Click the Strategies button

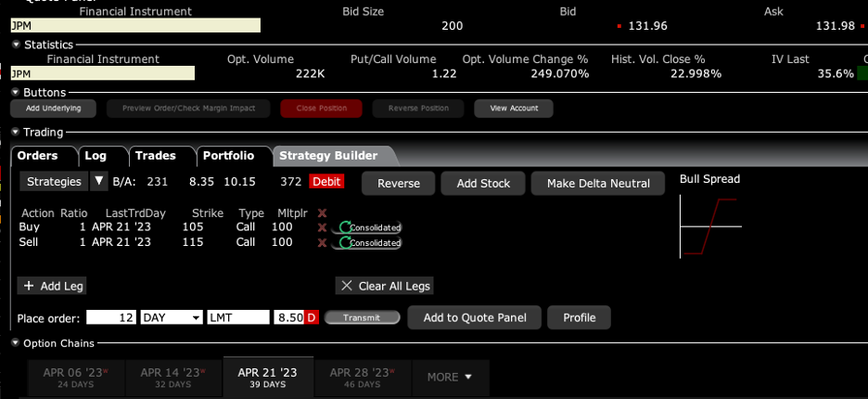[x=54, y=181]
